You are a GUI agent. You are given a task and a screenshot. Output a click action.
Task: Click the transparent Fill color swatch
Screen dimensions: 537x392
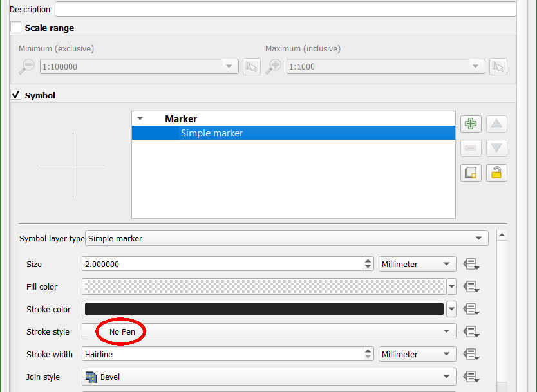tap(264, 287)
